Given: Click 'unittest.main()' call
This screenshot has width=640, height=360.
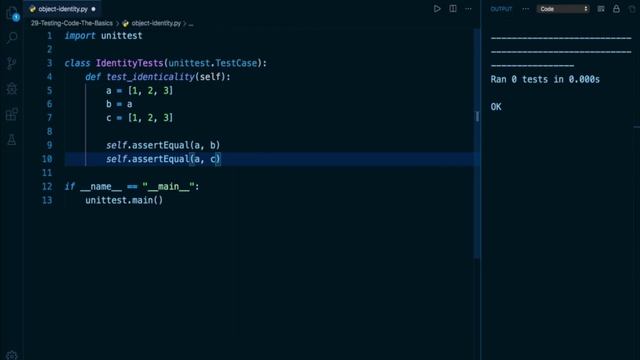Looking at the screenshot, I should [124, 200].
